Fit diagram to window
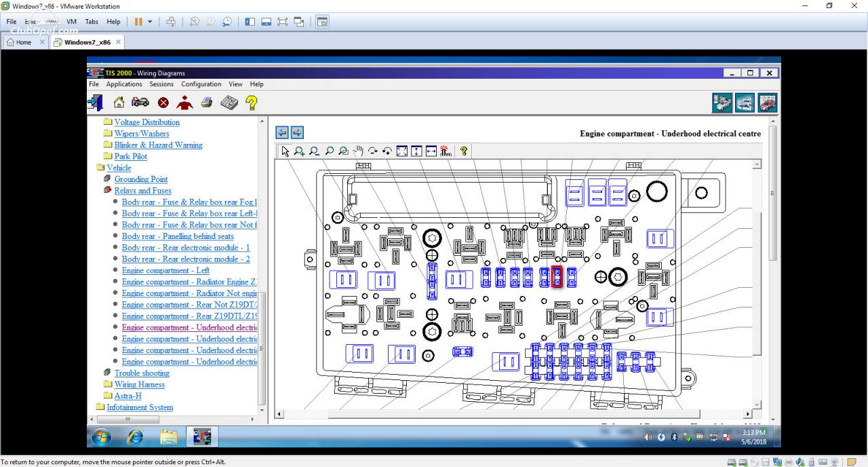This screenshot has height=467, width=868. tap(402, 151)
